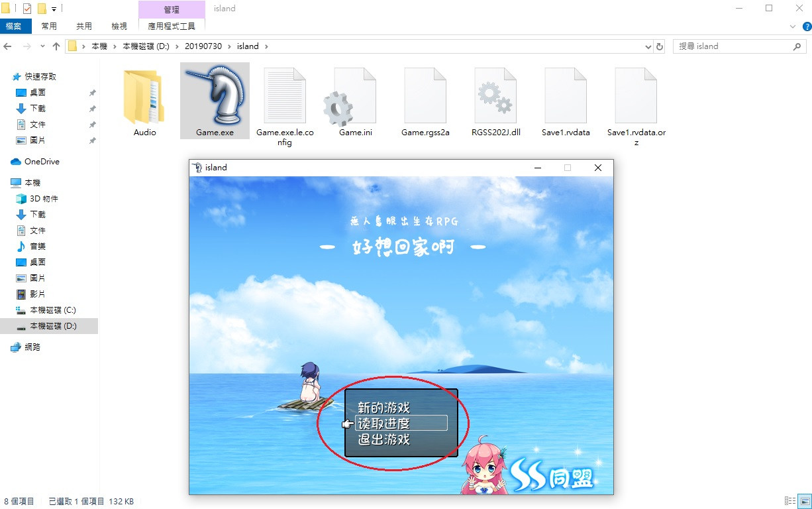Choose 退出游戏 to quit the game
812x509 pixels.
click(384, 439)
